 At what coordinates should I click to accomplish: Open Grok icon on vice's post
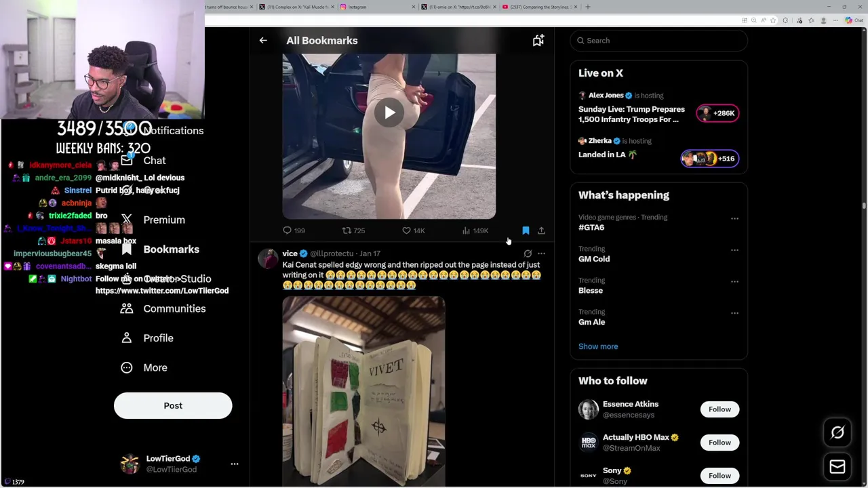(x=528, y=253)
